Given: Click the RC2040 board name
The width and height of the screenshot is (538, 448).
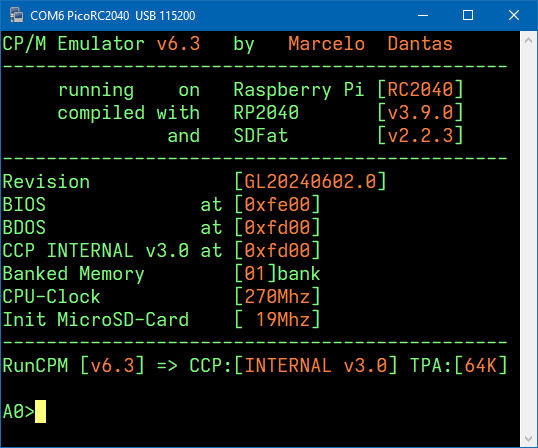Looking at the screenshot, I should tap(420, 89).
